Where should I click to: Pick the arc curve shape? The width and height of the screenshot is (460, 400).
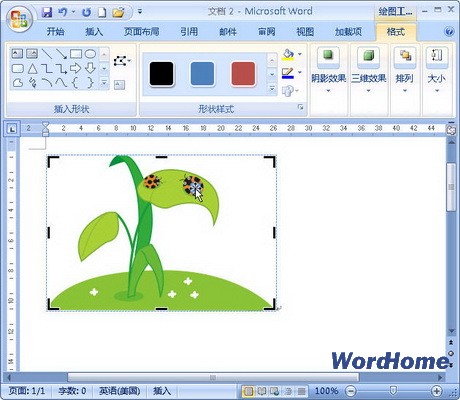(47, 82)
